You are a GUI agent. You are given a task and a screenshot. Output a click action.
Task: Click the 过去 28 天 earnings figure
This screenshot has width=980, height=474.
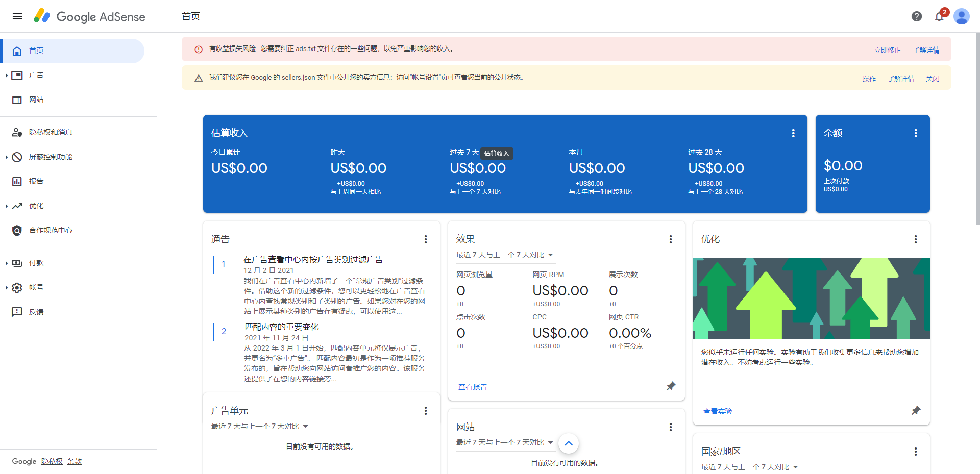716,168
